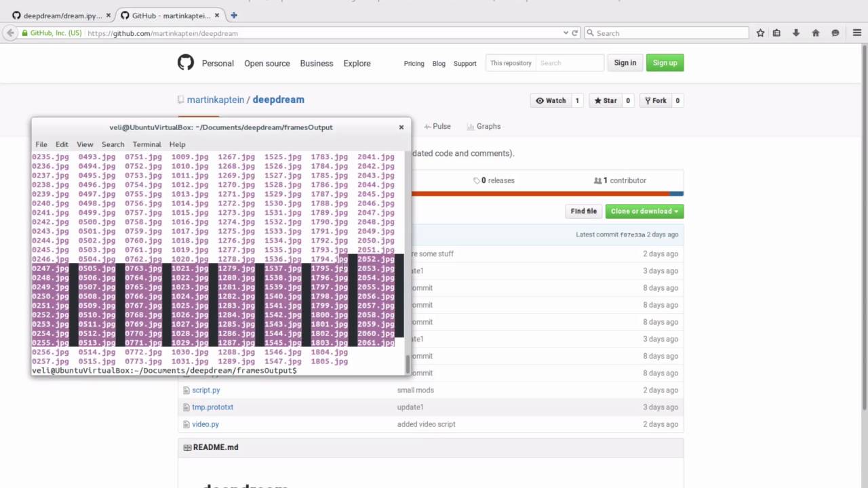Screen dimensions: 868x488
Task: Click the Personal navigation link
Action: click(x=218, y=63)
